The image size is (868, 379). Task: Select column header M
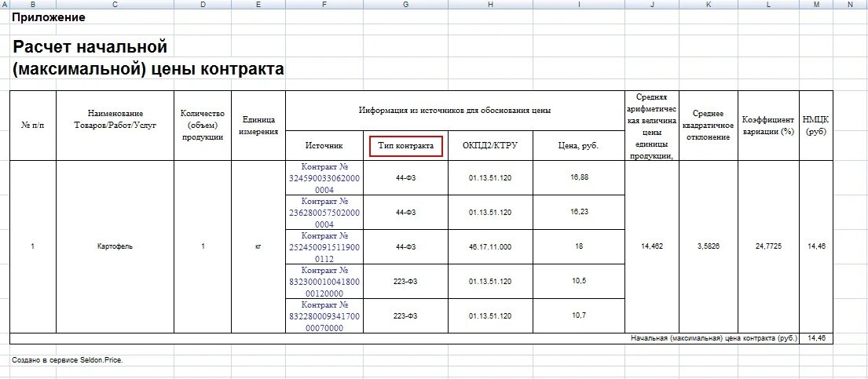[x=816, y=5]
